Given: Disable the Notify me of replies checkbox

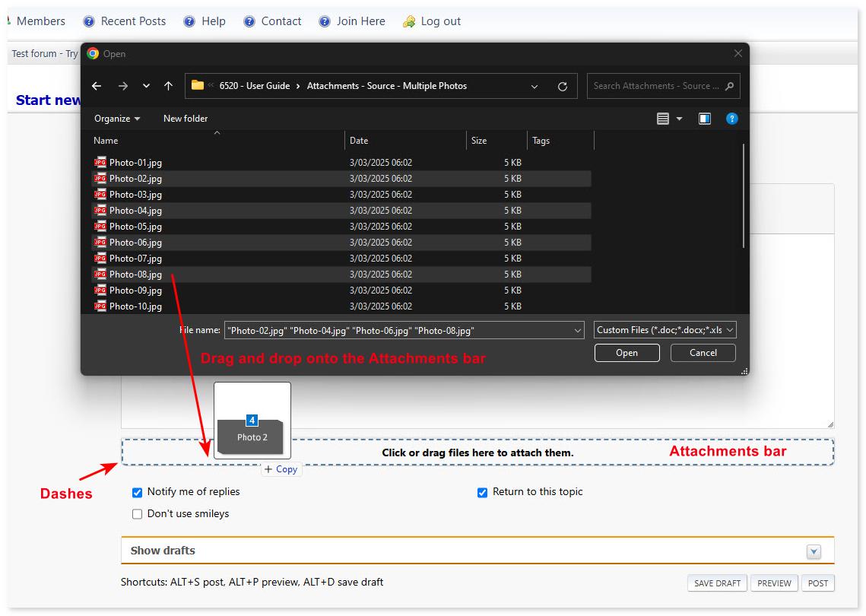Looking at the screenshot, I should coord(138,492).
